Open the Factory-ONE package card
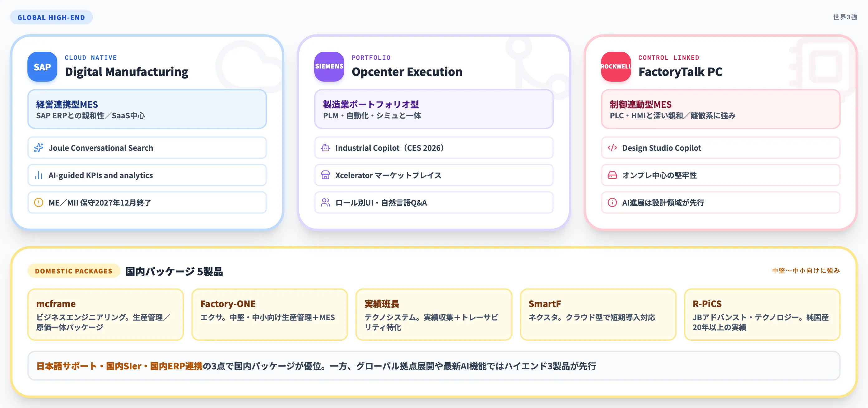The width and height of the screenshot is (868, 408). 269,315
